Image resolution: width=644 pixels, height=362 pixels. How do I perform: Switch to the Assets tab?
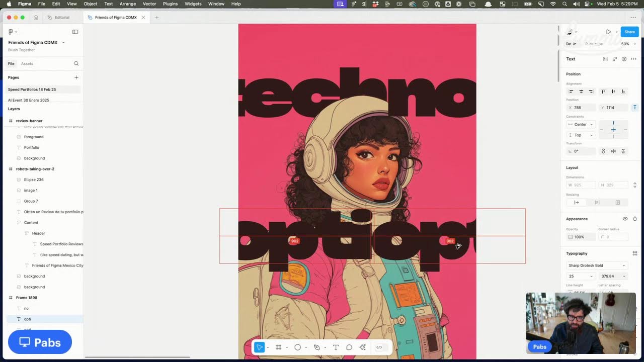pos(27,64)
